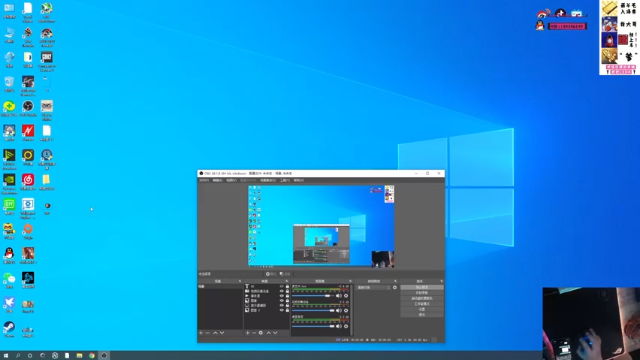The image size is (640, 360).
Task: Open Steam desktop shortcut icon
Action: (x=9, y=327)
